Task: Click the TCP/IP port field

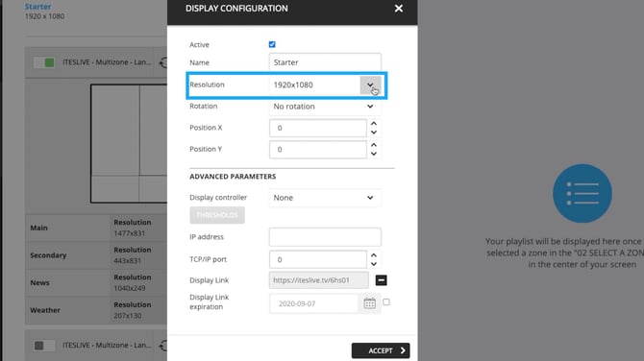Action: 318,259
